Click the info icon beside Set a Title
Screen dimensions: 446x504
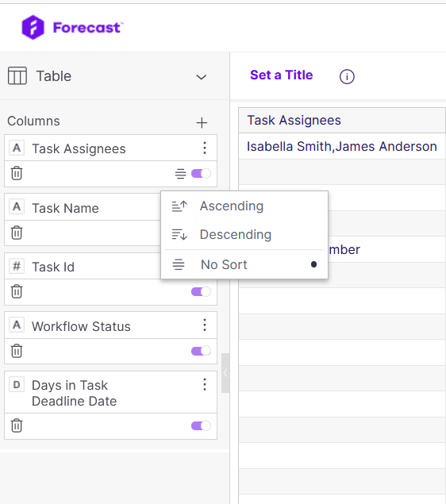[347, 77]
